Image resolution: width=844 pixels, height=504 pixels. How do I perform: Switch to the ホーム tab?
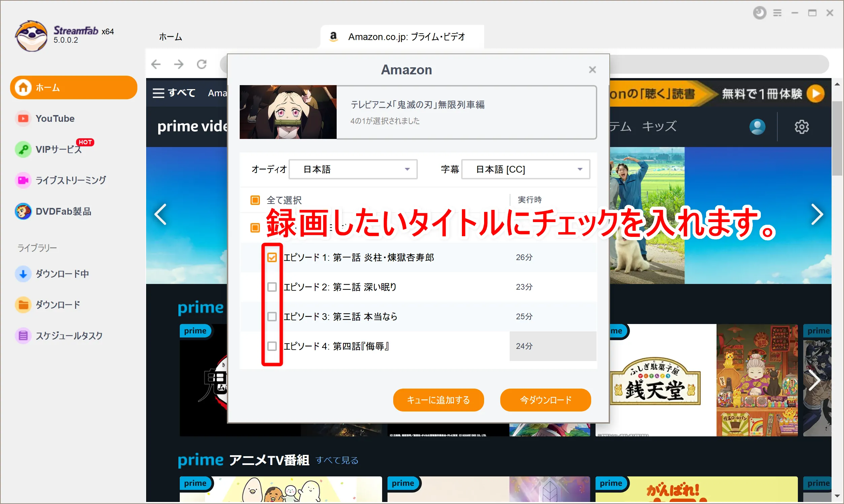(x=171, y=37)
